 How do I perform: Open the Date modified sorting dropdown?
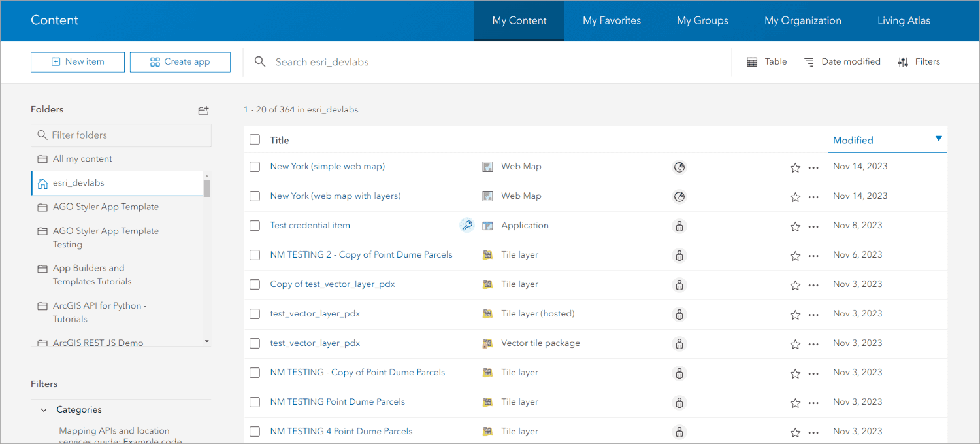click(841, 61)
